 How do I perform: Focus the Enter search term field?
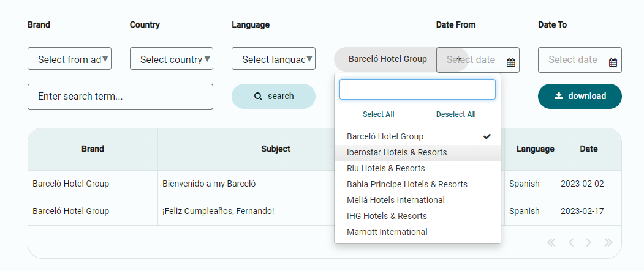coord(120,97)
